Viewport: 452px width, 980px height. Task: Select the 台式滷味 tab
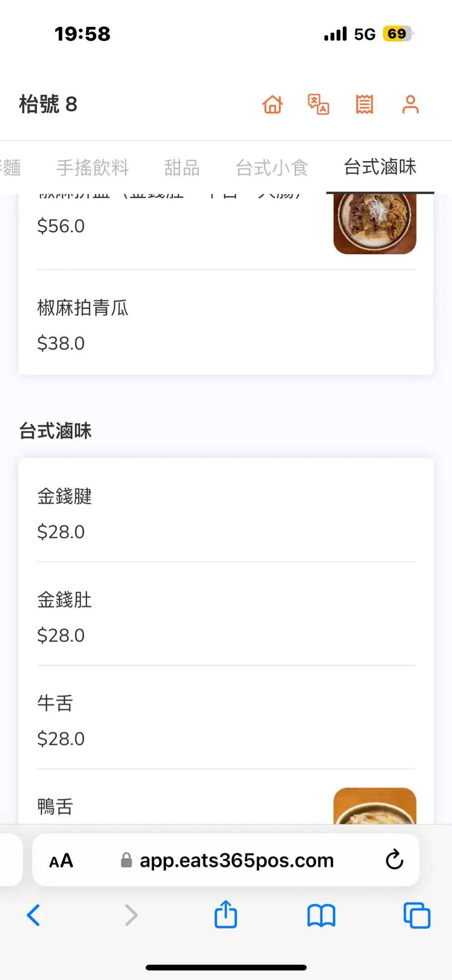tap(380, 167)
